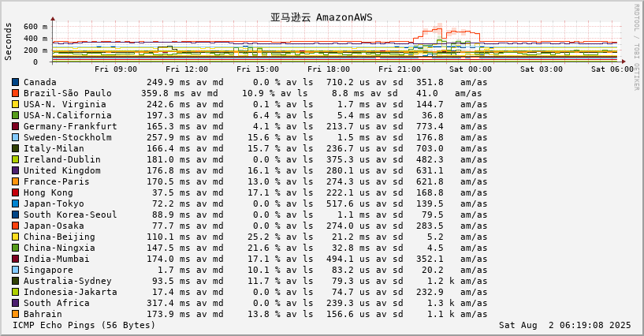Click the Canada legend color swatch
Image resolution: width=644 pixels, height=336 pixels.
pos(16,82)
